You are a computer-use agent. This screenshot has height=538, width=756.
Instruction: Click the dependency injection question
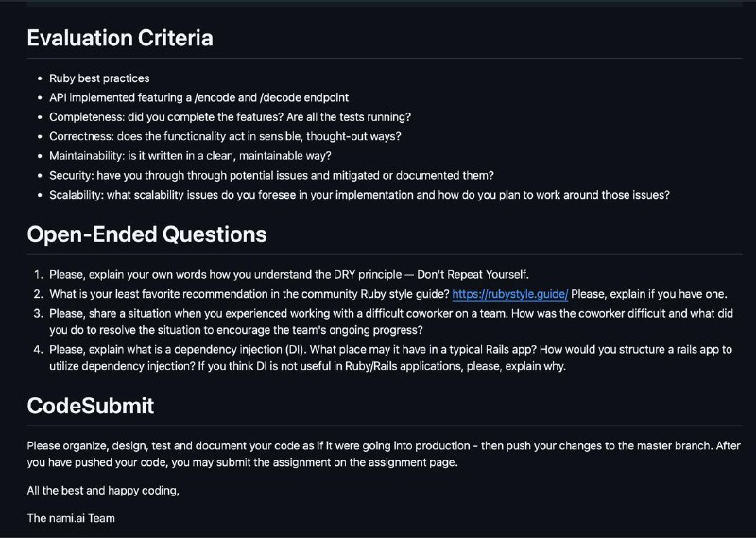click(x=390, y=357)
